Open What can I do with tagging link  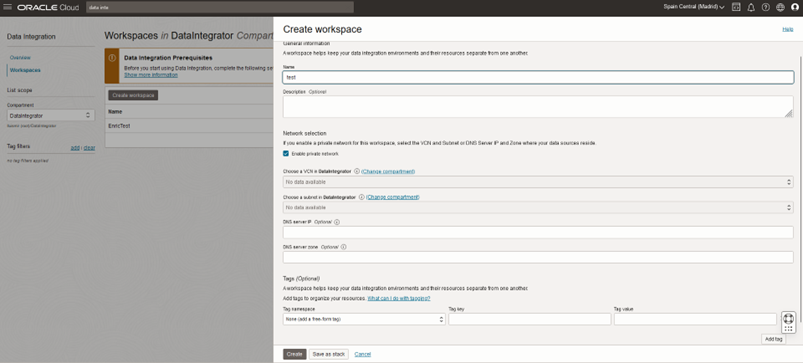399,298
